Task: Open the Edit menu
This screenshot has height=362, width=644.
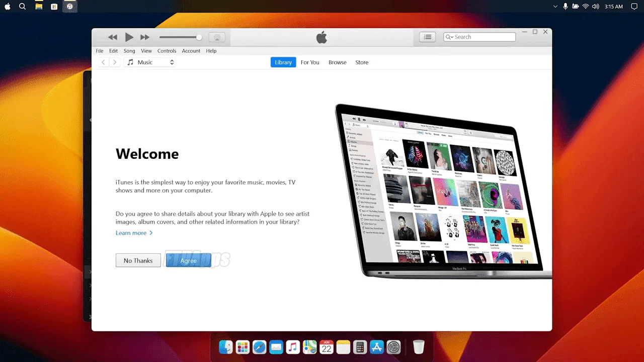Action: point(114,51)
